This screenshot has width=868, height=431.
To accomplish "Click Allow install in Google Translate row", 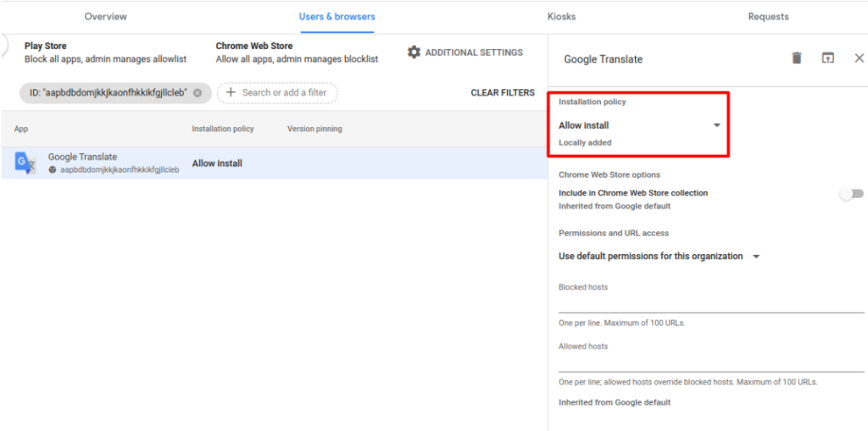I will tap(217, 163).
